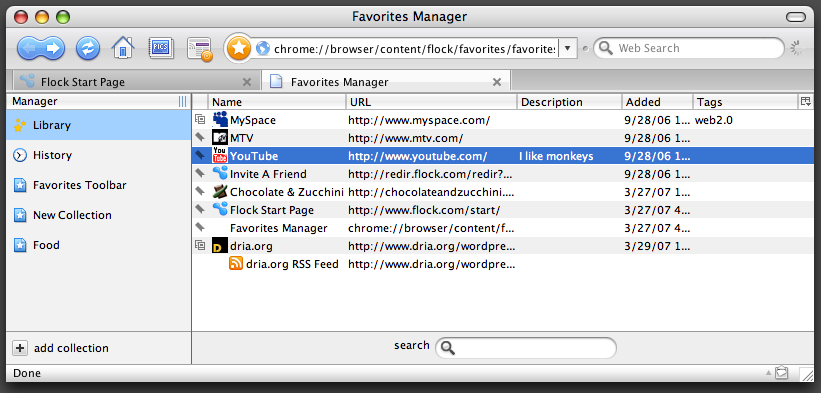The height and width of the screenshot is (393, 821).
Task: Click pin icon on Flock Start Page row
Action: [x=199, y=209]
